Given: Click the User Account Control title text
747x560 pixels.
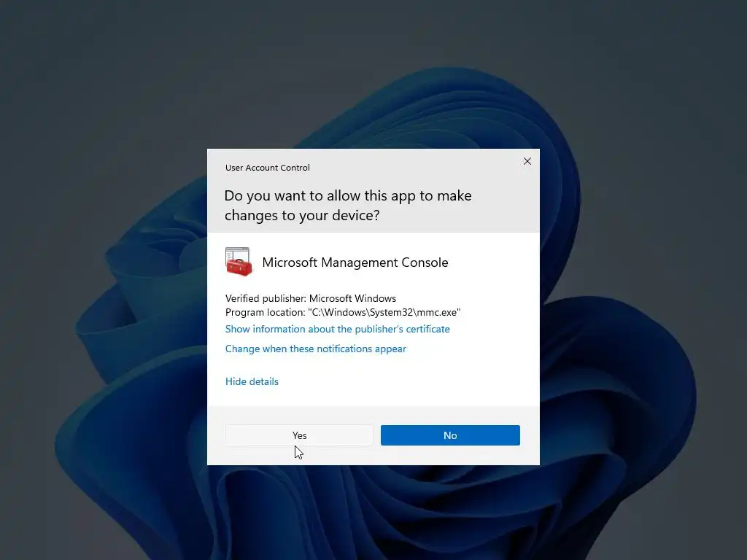Looking at the screenshot, I should pos(267,168).
